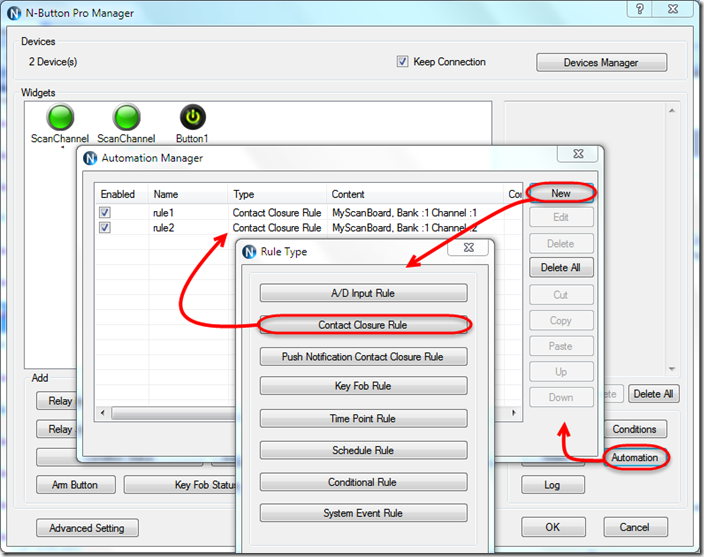Select the rule2 name cell
The width and height of the screenshot is (704, 557).
click(x=164, y=228)
